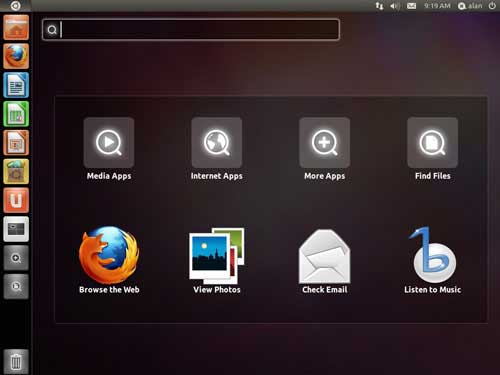Open the View Photos shortcut
The image size is (500, 375).
pos(217,255)
